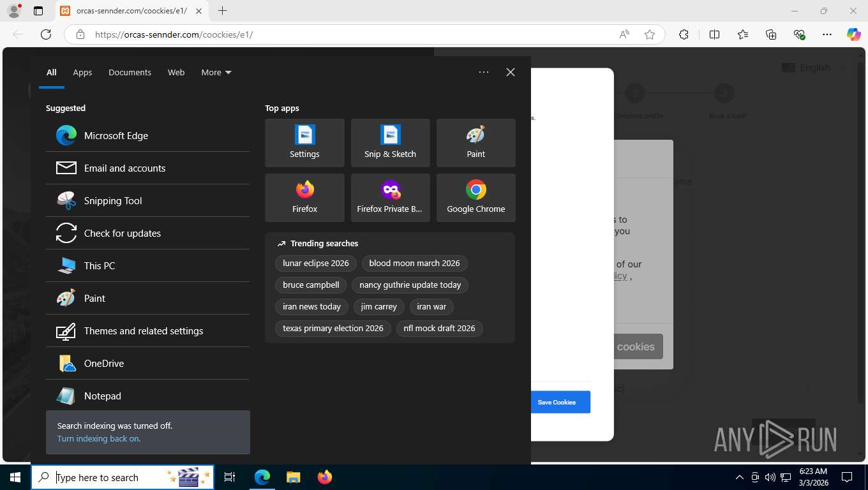868x490 pixels.
Task: Click Save Cookies button
Action: click(x=557, y=402)
